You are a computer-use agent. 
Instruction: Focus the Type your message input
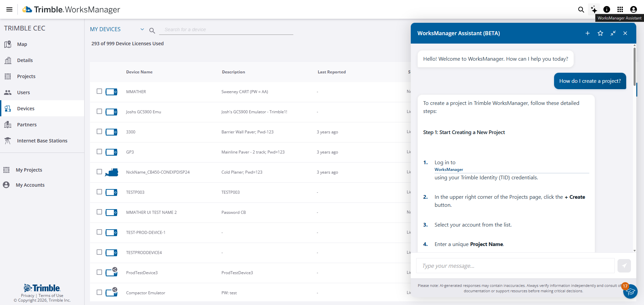515,266
